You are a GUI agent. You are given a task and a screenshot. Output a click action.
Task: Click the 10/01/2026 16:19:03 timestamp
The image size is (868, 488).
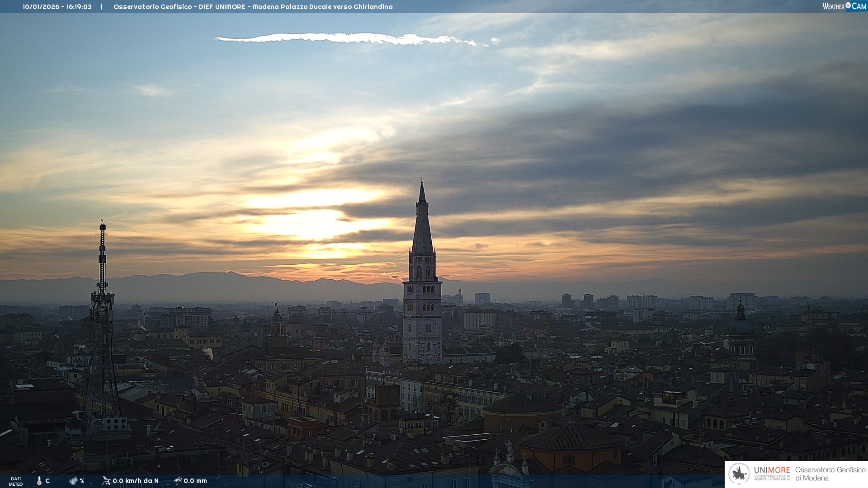57,7
